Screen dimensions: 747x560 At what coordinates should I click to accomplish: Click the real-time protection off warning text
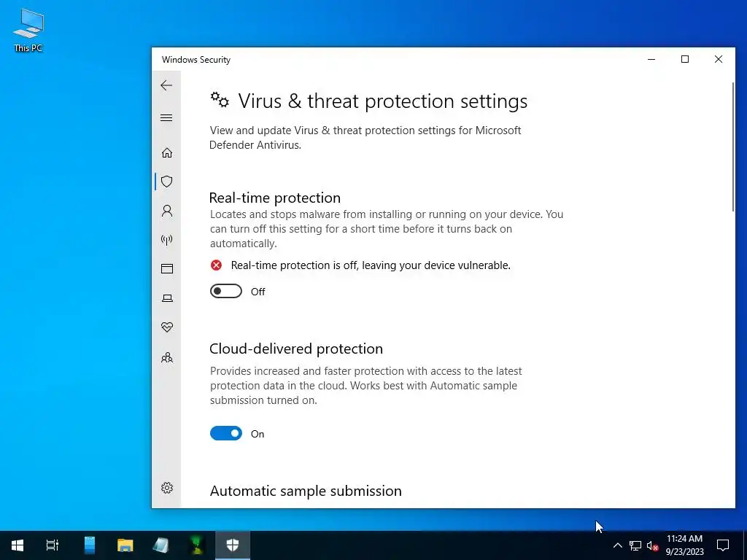(371, 265)
